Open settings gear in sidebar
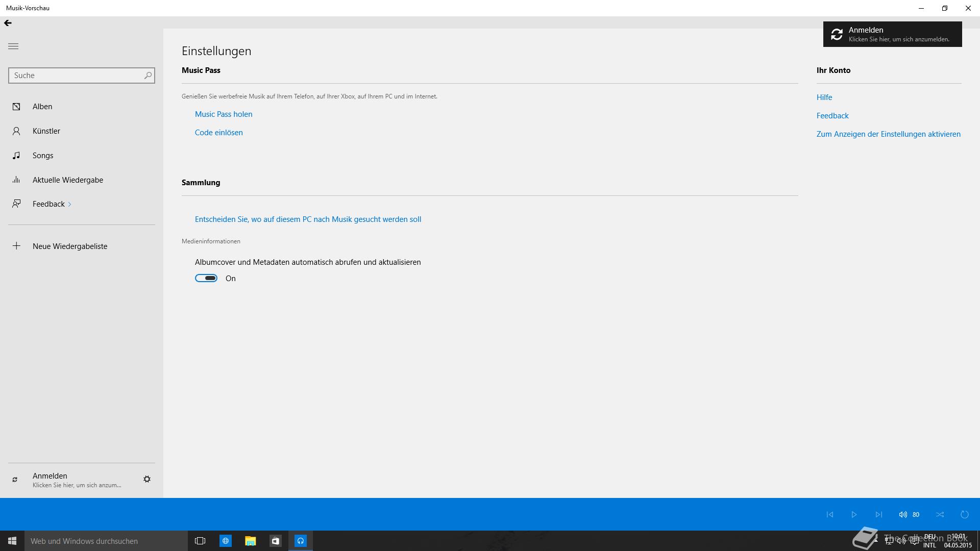 pyautogui.click(x=147, y=479)
